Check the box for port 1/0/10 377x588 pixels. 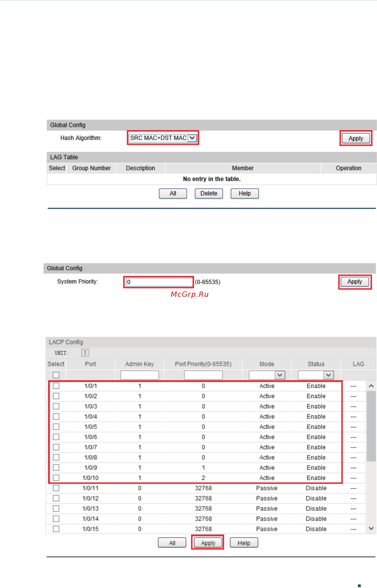(x=56, y=478)
